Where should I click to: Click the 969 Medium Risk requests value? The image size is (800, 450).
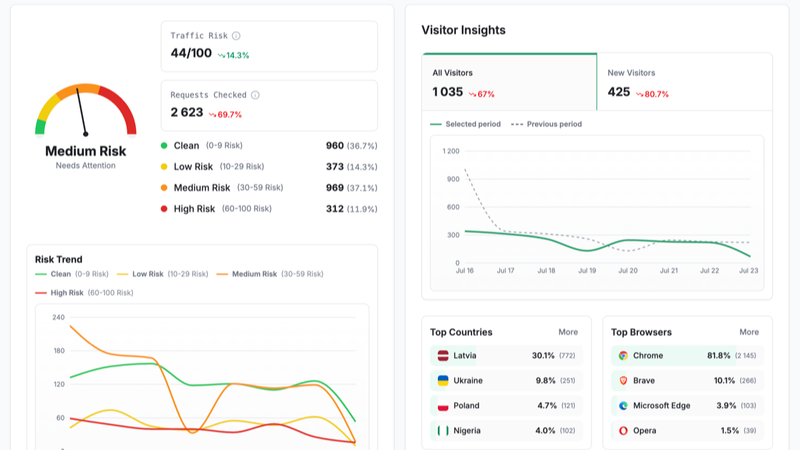click(335, 188)
